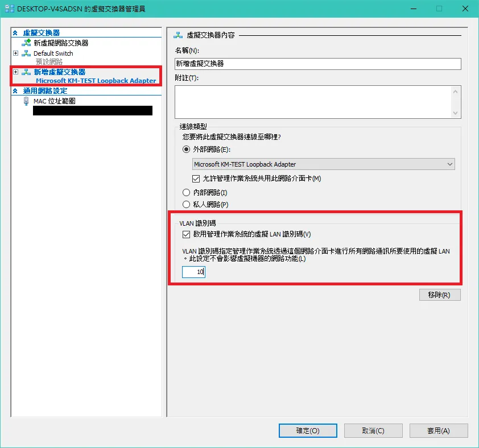Minimize the virtual switch manager window
Image resolution: width=479 pixels, height=448 pixels.
(x=414, y=9)
